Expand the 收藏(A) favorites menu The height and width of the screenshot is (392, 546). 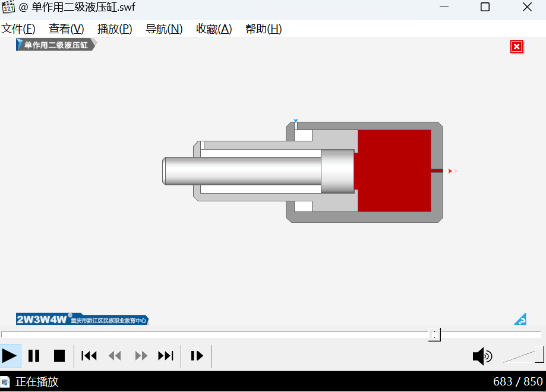pos(214,29)
